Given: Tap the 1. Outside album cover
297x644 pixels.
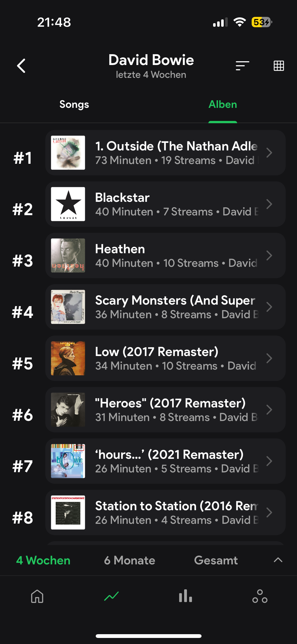Looking at the screenshot, I should pyautogui.click(x=68, y=153).
